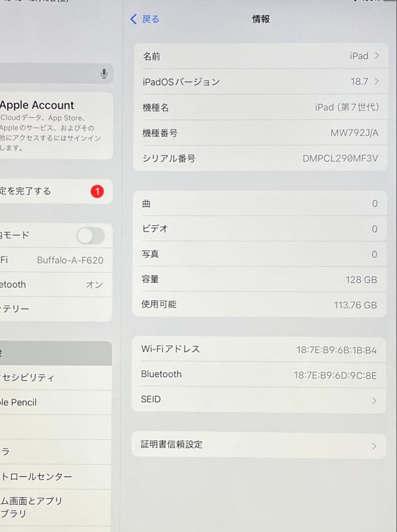
Task: Tap the dictation microphone in the search bar
Action: [104, 73]
